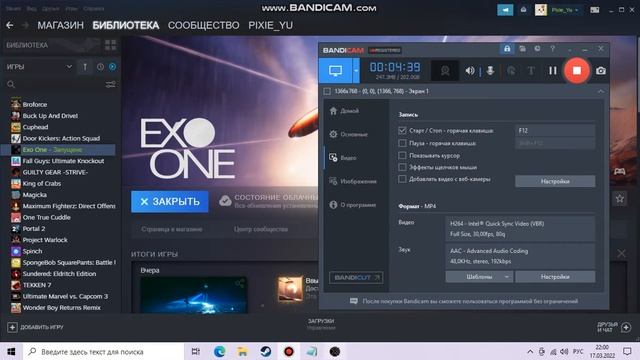Select Bandicam screen recording mode monitor icon
This screenshot has width=640, height=360.
click(x=336, y=71)
